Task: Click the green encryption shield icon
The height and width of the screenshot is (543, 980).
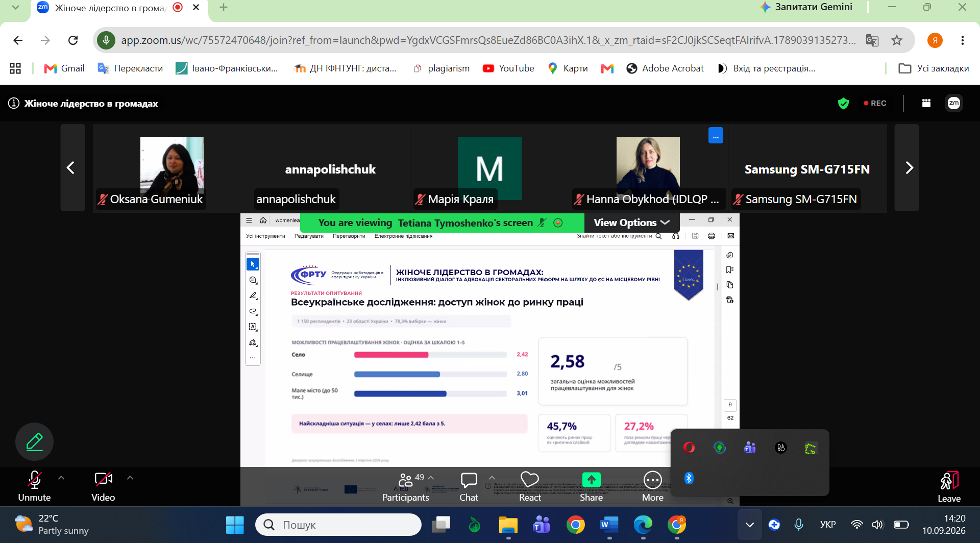Action: (843, 103)
